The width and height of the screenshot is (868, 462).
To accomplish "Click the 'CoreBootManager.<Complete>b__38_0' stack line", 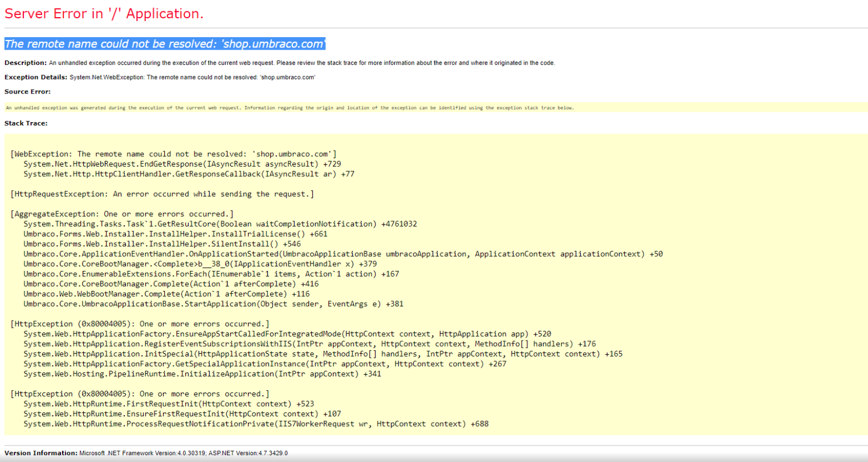I will [x=200, y=264].
